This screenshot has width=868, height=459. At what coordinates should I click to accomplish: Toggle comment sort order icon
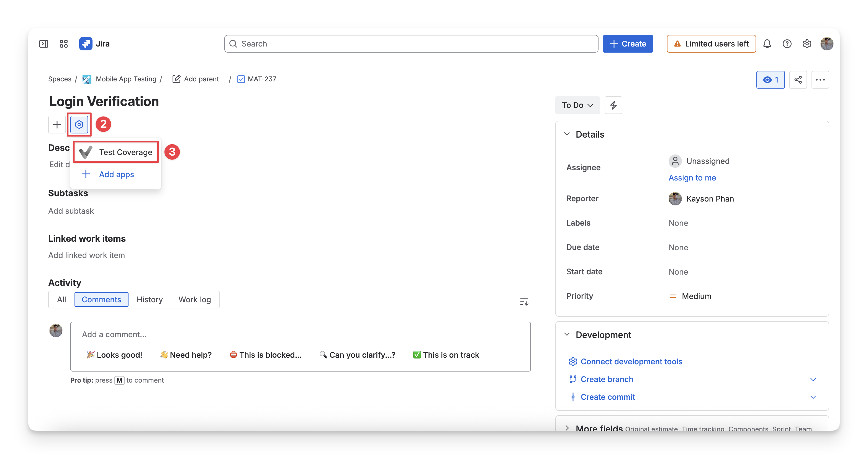coord(524,302)
